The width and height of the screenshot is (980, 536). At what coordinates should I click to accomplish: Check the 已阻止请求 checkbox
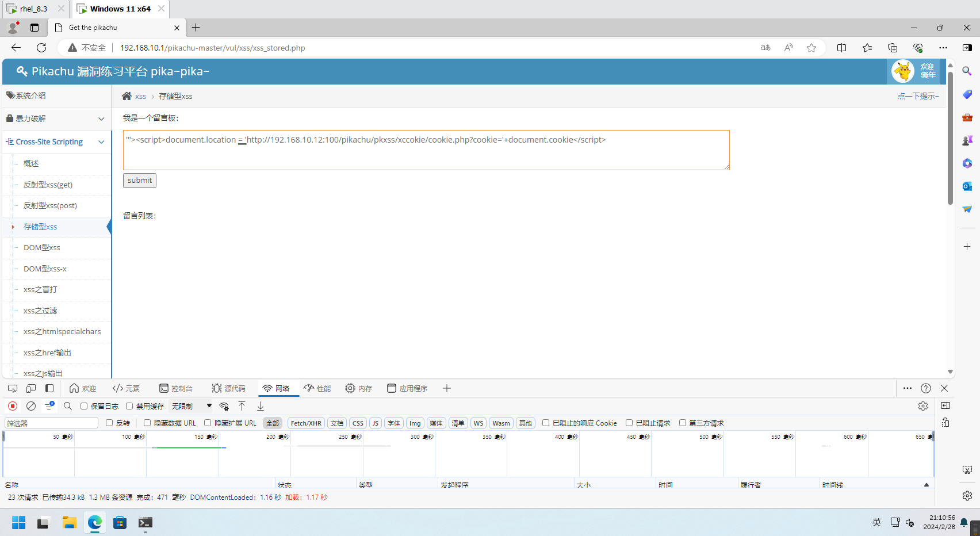pos(629,423)
